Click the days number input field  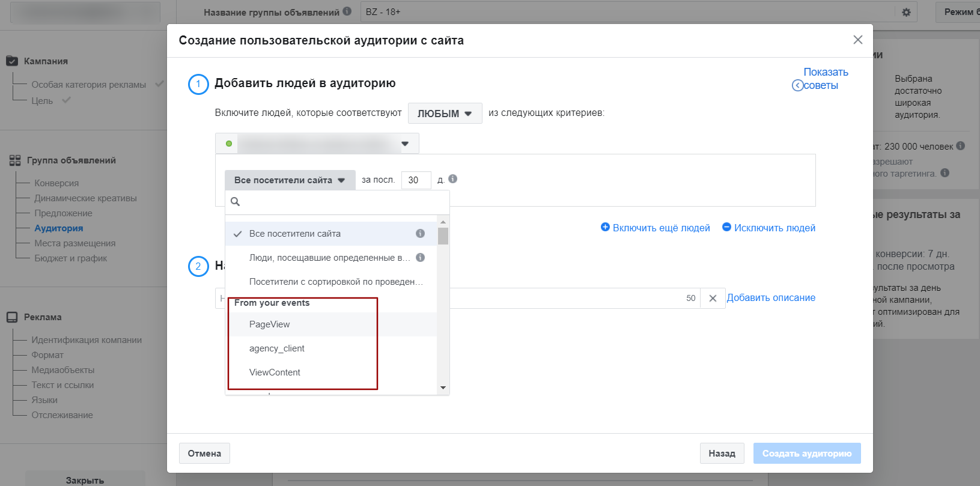[x=416, y=180]
